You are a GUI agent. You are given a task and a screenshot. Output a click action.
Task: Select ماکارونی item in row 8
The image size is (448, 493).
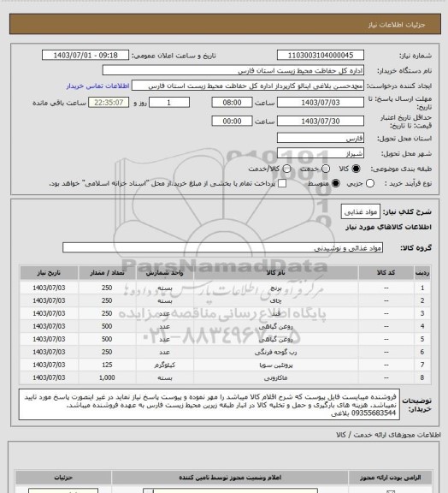click(276, 378)
